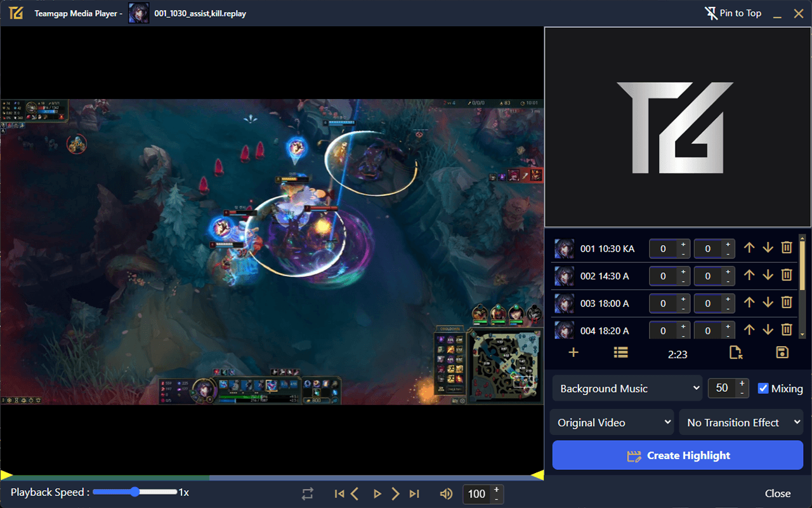Decrease background music volume stepper

pos(742,393)
